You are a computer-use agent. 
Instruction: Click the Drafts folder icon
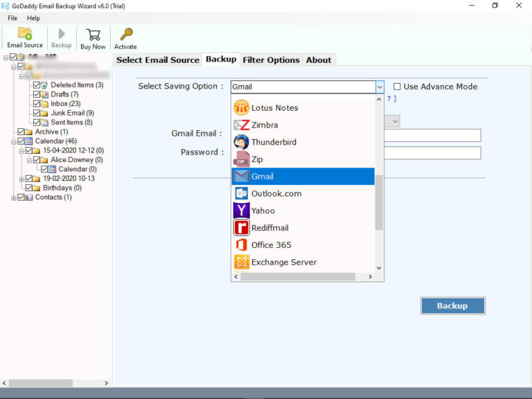pyautogui.click(x=44, y=94)
